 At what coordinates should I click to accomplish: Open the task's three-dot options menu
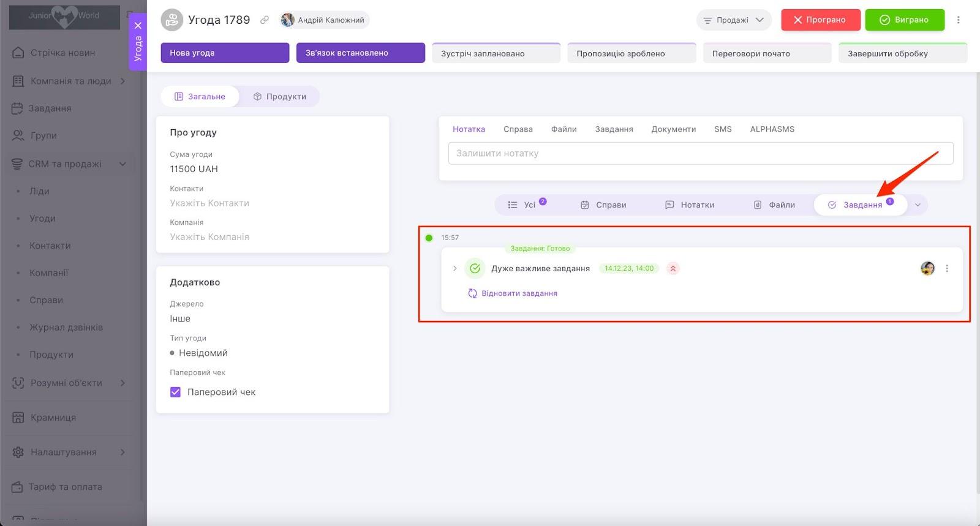[x=947, y=268]
